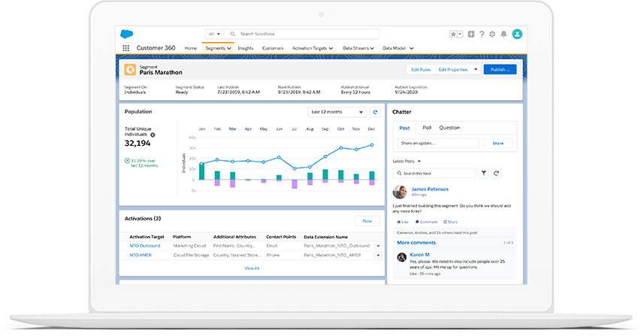Click the feed filter funnel icon
644x336 pixels.
click(x=484, y=174)
